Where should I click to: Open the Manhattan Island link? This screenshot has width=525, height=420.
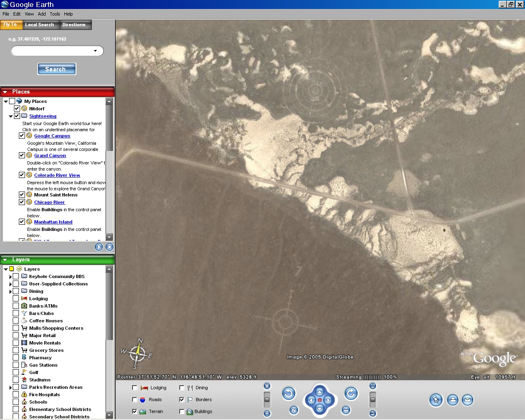tap(53, 222)
